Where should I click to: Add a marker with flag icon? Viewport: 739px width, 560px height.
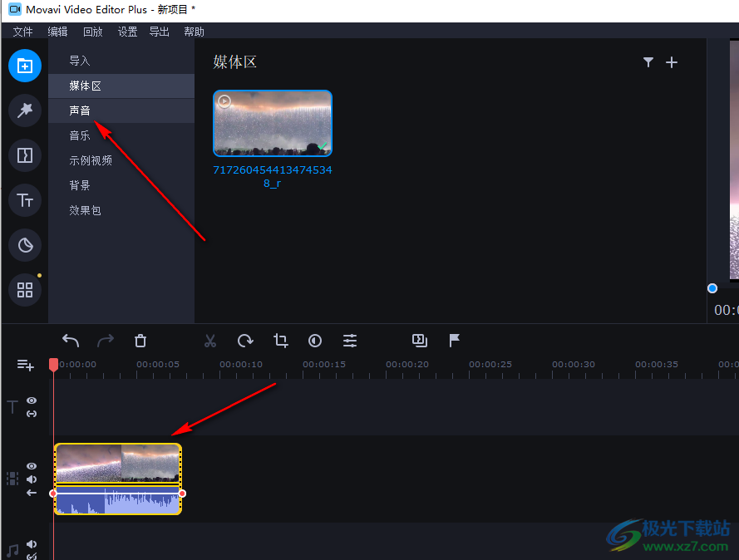[x=455, y=341]
